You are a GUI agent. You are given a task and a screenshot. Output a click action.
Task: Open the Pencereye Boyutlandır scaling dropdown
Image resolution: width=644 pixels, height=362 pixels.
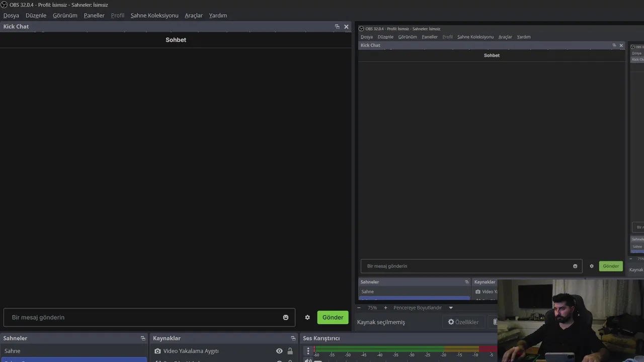pos(423,308)
